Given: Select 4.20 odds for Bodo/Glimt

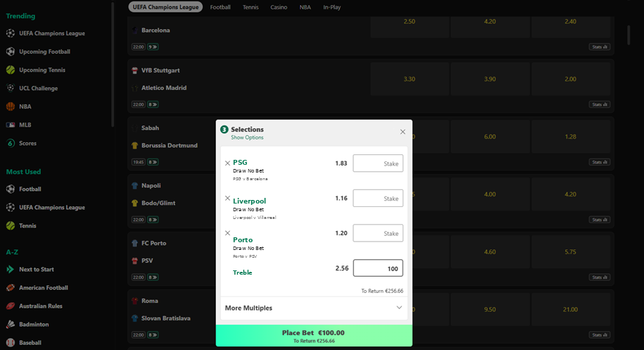Looking at the screenshot, I should pyautogui.click(x=571, y=194).
